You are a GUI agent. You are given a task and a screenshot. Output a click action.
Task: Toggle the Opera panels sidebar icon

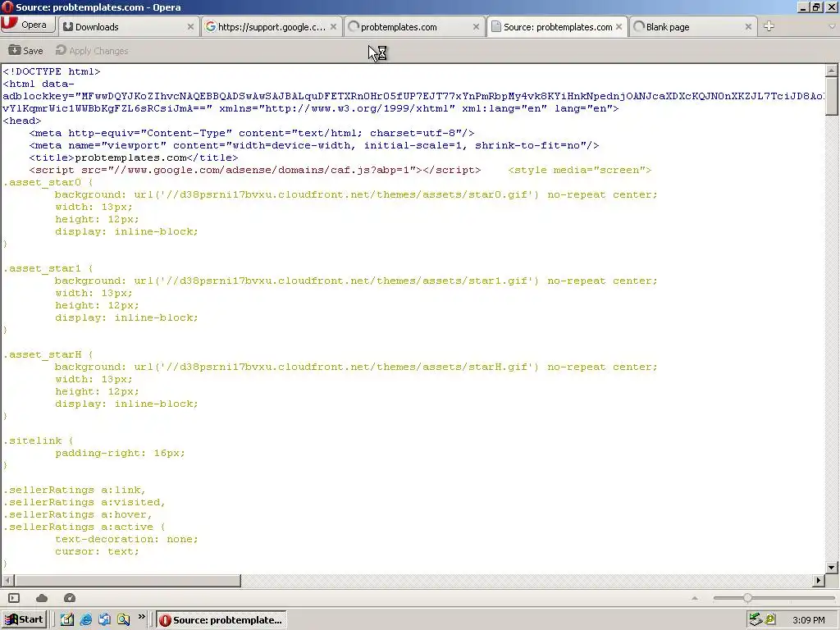tap(14, 598)
